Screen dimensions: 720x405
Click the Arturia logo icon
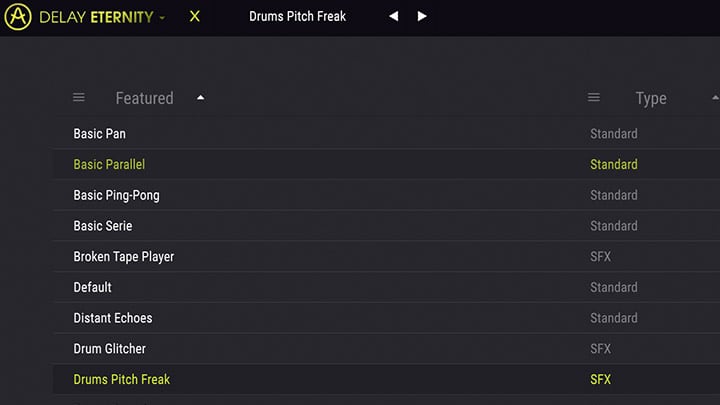(x=18, y=17)
